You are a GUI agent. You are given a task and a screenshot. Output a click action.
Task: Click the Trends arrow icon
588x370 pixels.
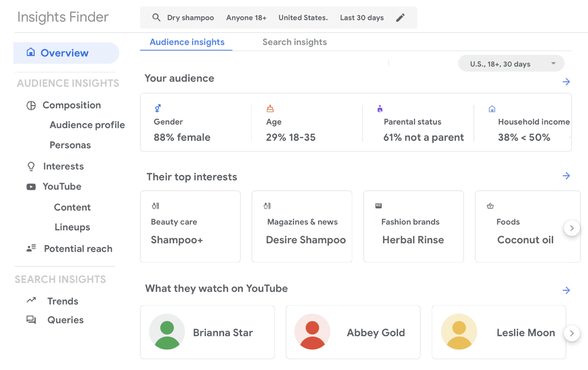pos(31,301)
